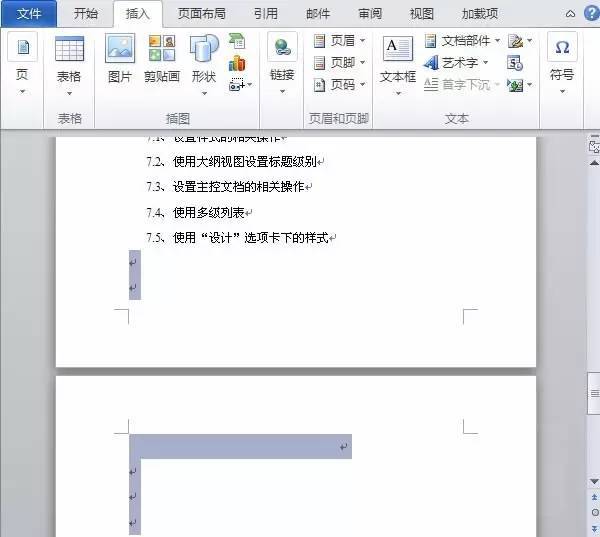Open the 页脚 (Footer) menu
600x537 pixels.
pos(339,62)
